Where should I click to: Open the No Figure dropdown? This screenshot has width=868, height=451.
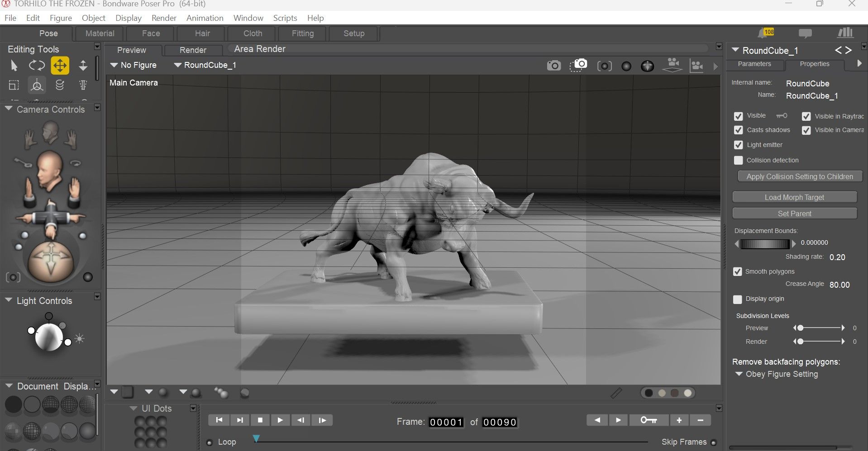pos(134,65)
